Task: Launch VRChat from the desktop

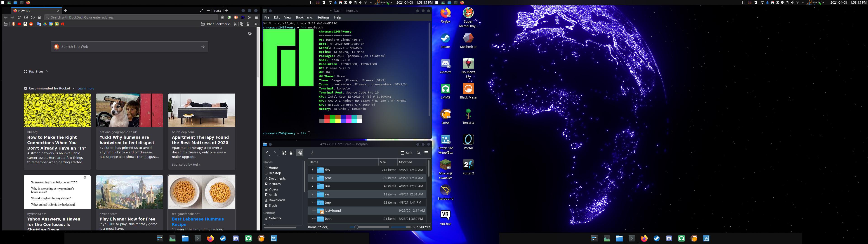Action: click(446, 214)
